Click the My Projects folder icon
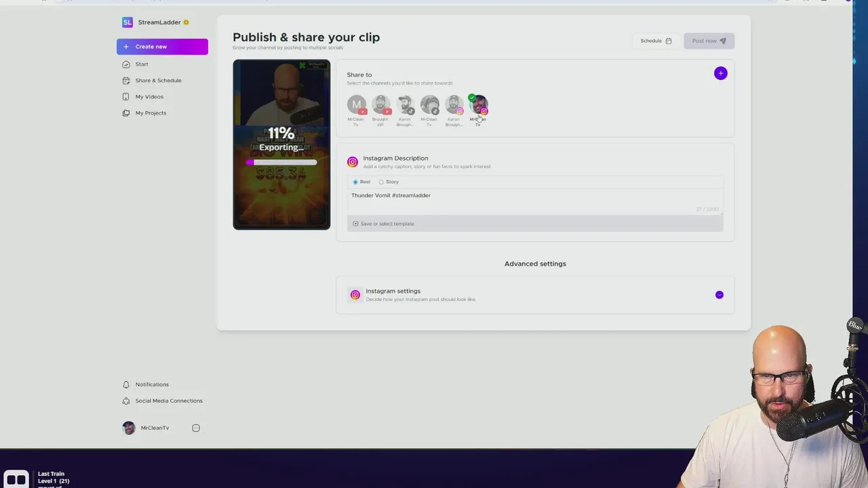868x488 pixels. click(126, 113)
